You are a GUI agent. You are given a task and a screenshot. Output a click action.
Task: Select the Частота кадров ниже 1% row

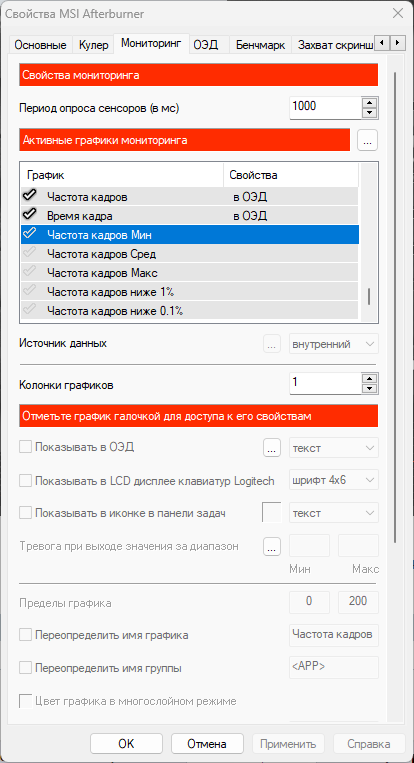190,291
